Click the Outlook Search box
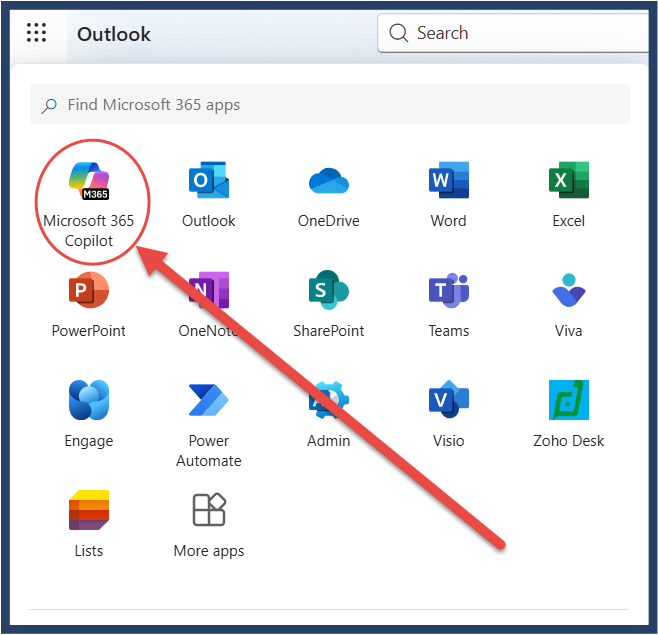This screenshot has width=658, height=635. click(513, 33)
